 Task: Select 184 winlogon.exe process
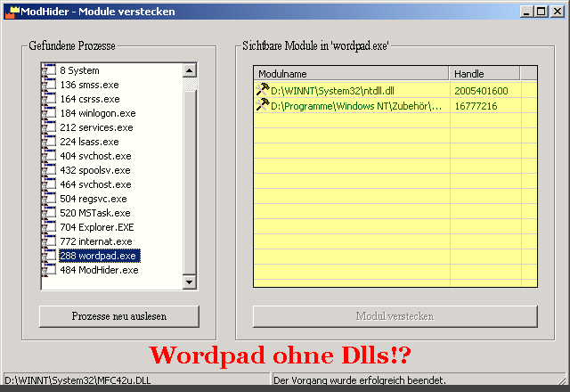(x=98, y=113)
